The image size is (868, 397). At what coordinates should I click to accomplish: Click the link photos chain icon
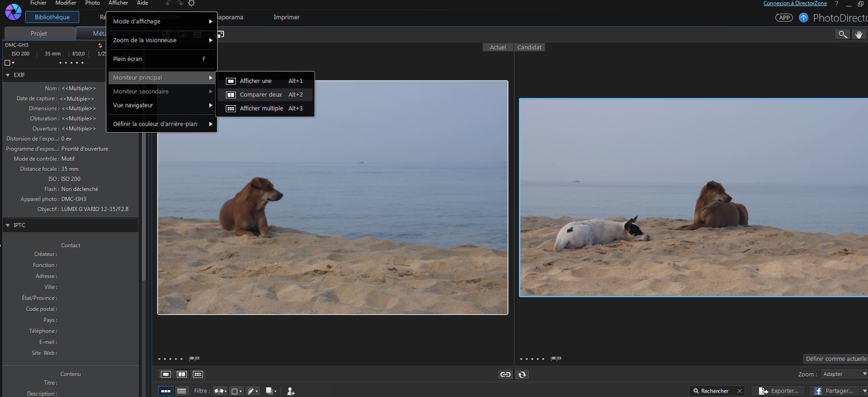[505, 375]
